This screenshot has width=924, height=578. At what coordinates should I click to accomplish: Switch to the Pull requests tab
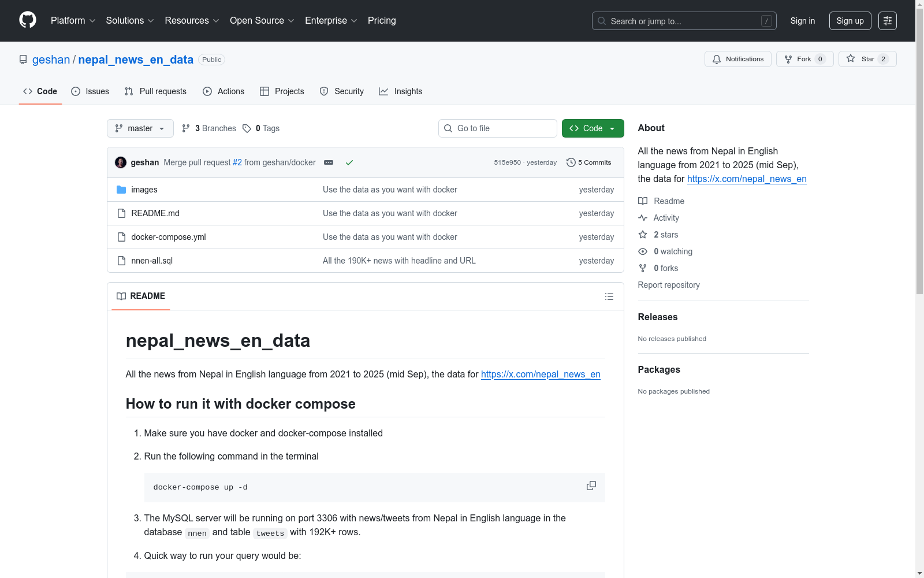click(155, 91)
